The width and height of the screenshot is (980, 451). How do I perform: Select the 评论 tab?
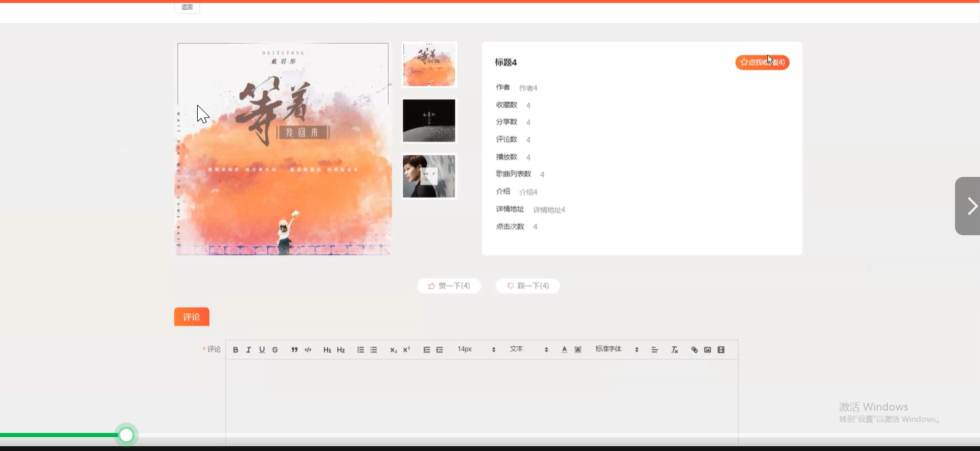pos(192,317)
